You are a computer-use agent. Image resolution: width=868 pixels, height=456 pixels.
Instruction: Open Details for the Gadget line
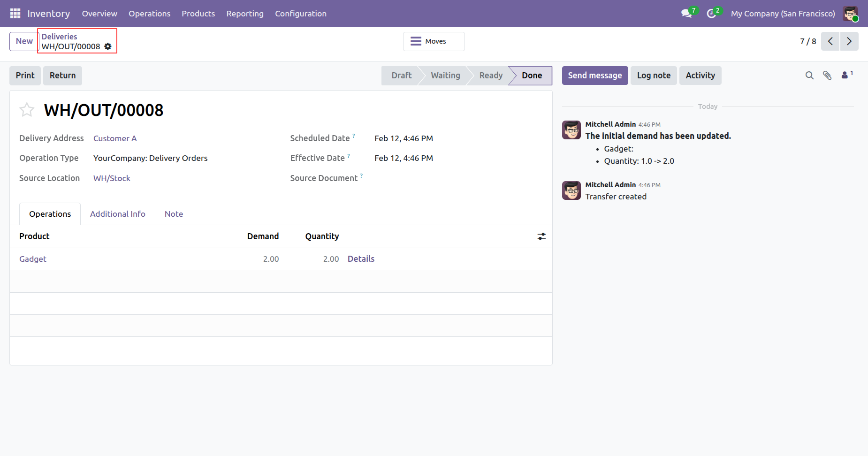[361, 259]
